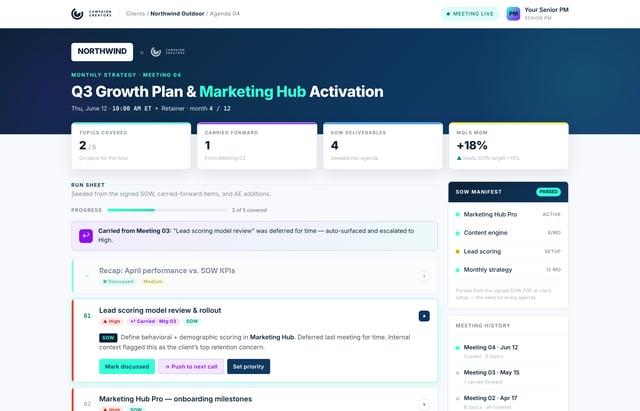Open the Clients breadcrumb link

pyautogui.click(x=135, y=13)
